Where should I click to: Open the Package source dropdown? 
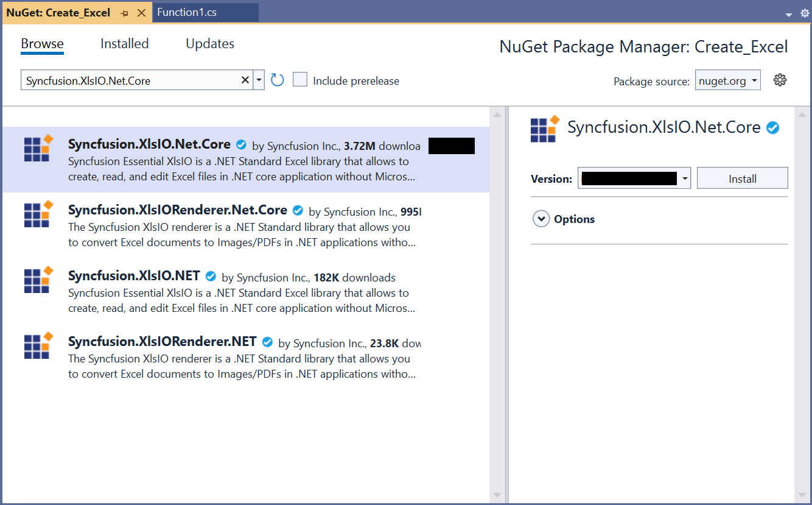[x=728, y=80]
